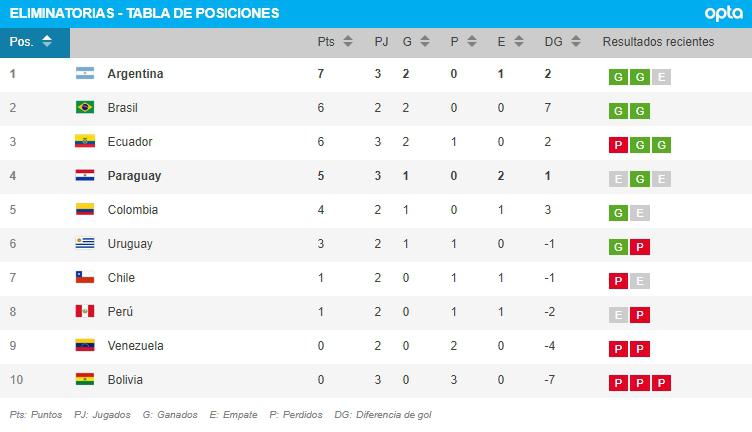This screenshot has width=752, height=432.
Task: Click Ecuador's red P loss badge
Action: [x=618, y=145]
